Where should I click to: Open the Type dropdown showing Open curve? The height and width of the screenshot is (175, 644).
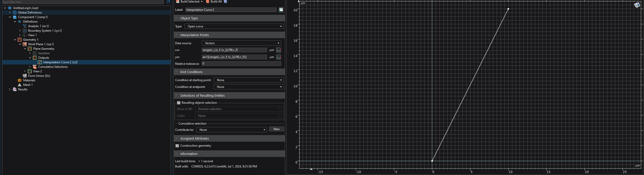pyautogui.click(x=234, y=26)
